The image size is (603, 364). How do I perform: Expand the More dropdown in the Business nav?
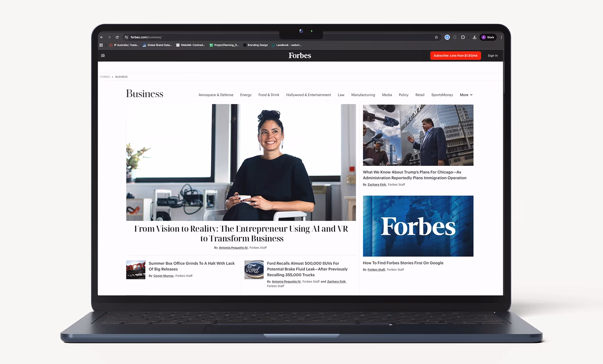(466, 95)
